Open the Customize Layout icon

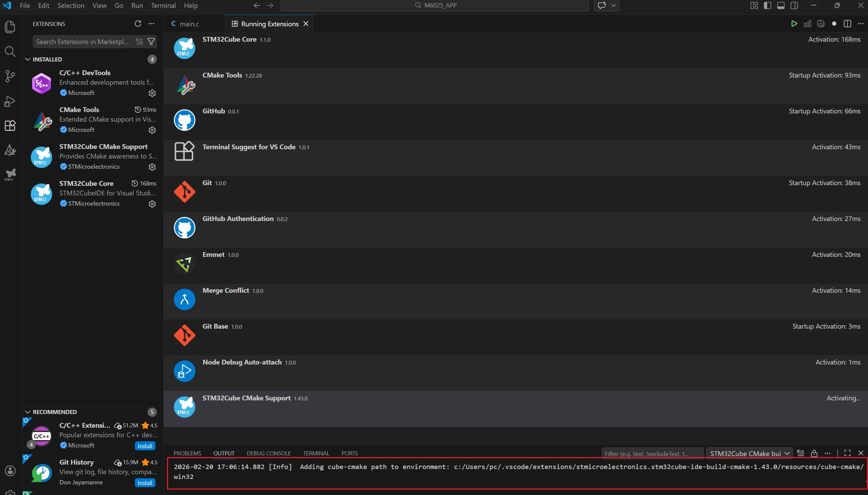[754, 5]
